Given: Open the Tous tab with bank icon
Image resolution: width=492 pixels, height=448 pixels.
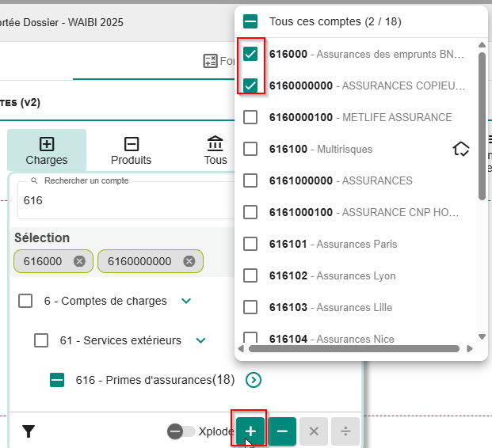Looking at the screenshot, I should pos(215,150).
